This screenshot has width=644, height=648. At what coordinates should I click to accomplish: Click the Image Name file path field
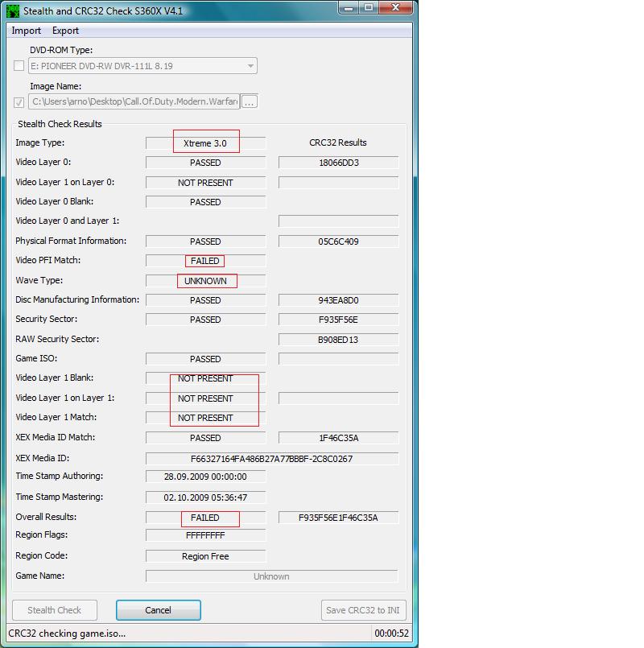(134, 102)
